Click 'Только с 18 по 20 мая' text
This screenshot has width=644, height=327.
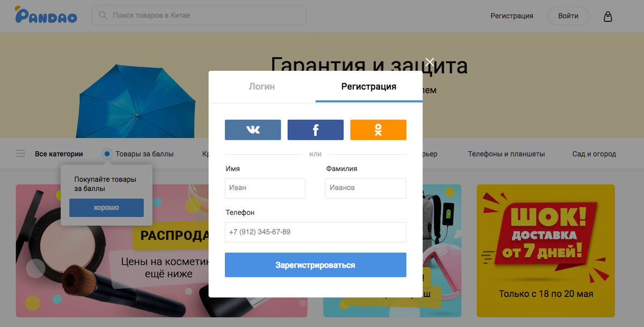(546, 294)
